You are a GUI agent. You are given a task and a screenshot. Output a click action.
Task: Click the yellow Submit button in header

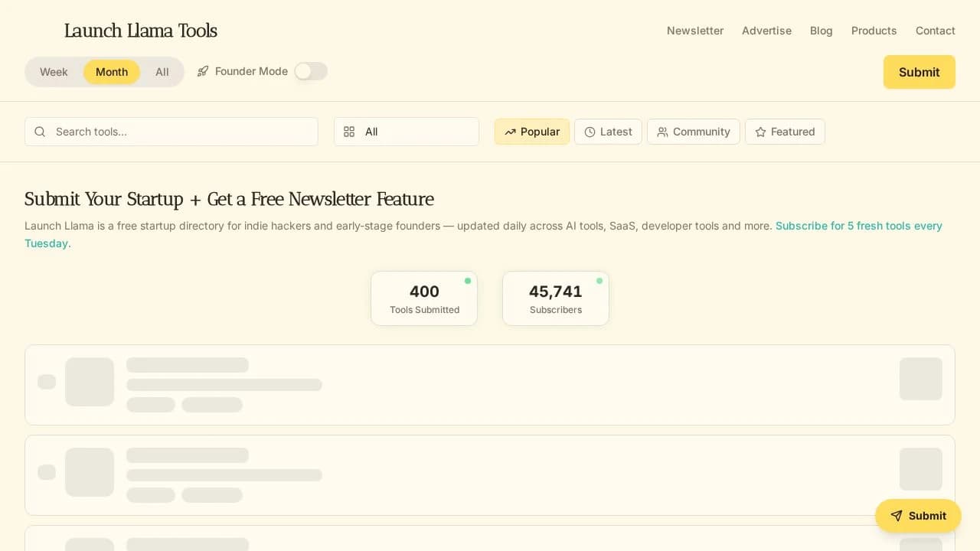[x=919, y=72]
